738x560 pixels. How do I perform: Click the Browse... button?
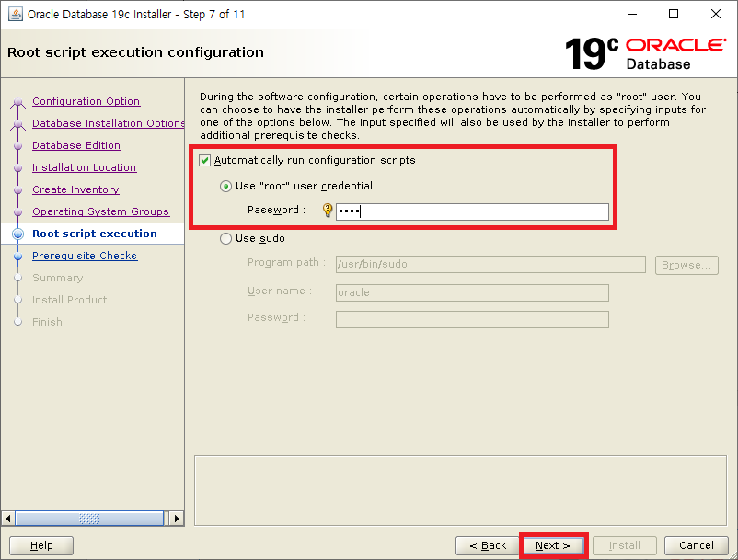click(x=686, y=265)
